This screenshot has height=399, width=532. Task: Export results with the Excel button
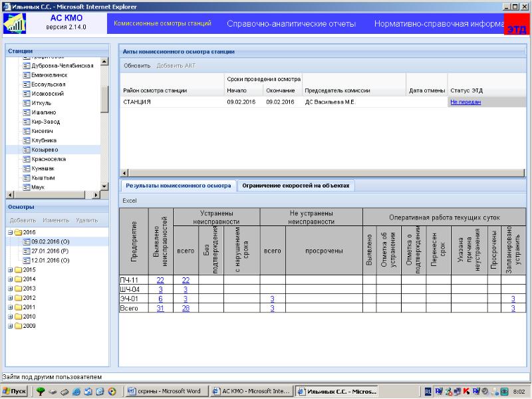tap(129, 201)
